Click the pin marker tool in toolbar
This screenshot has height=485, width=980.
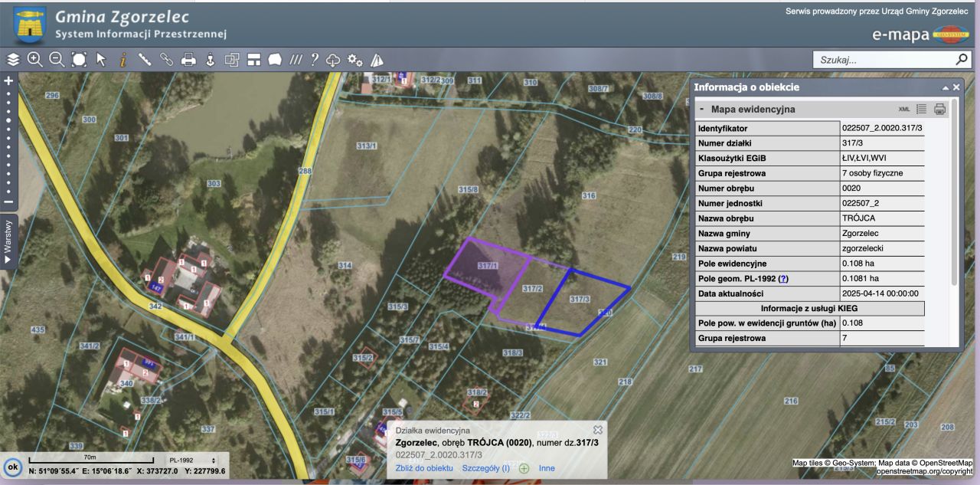[210, 59]
